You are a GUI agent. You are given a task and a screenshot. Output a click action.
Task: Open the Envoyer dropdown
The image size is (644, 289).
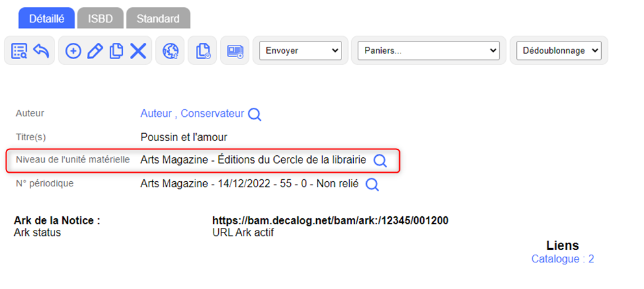click(x=300, y=51)
